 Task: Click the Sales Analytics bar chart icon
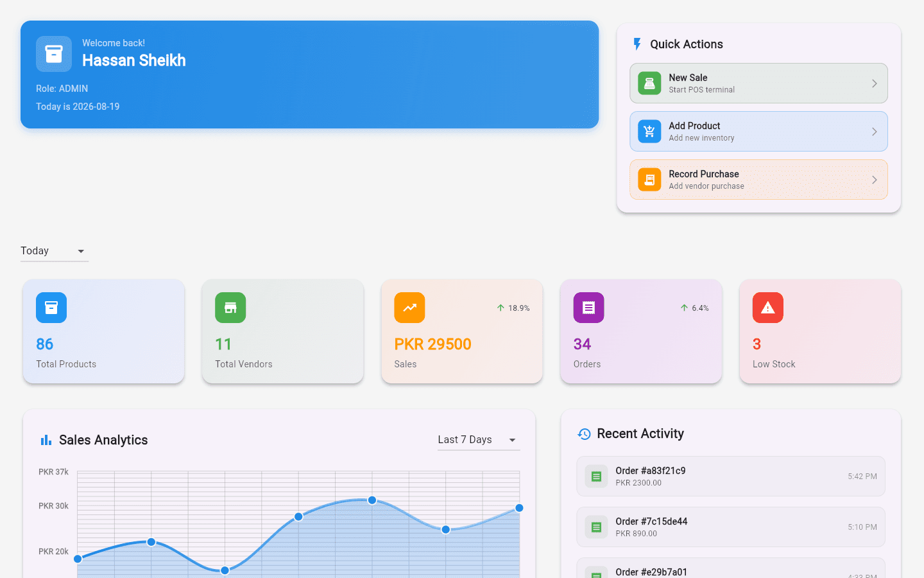(46, 440)
